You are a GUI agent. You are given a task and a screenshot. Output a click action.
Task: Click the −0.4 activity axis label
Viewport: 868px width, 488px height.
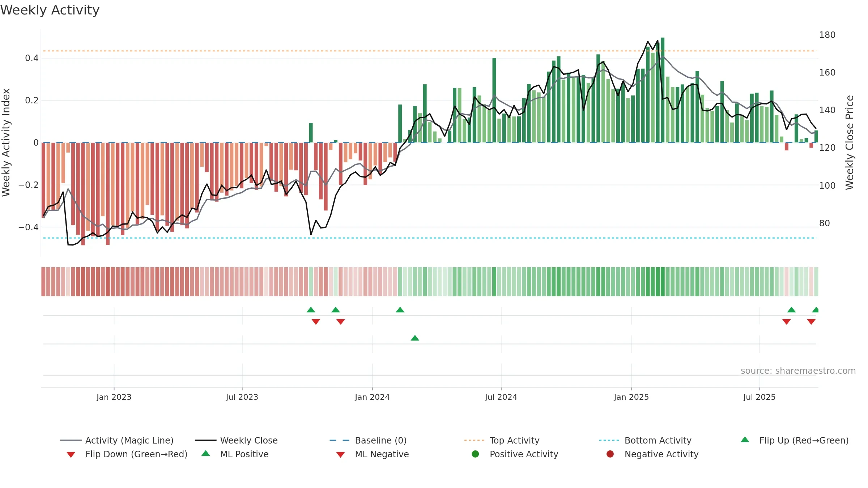[28, 227]
